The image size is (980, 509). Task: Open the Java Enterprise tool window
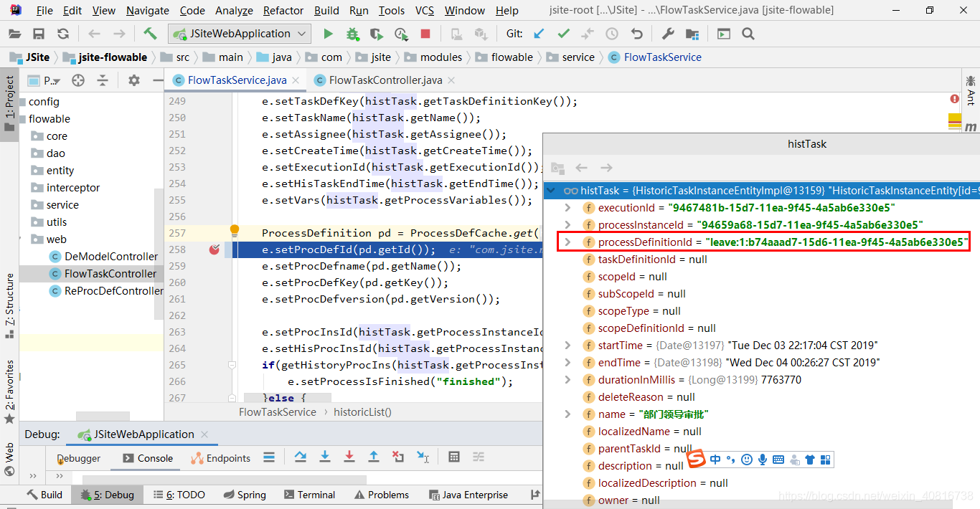pos(468,495)
